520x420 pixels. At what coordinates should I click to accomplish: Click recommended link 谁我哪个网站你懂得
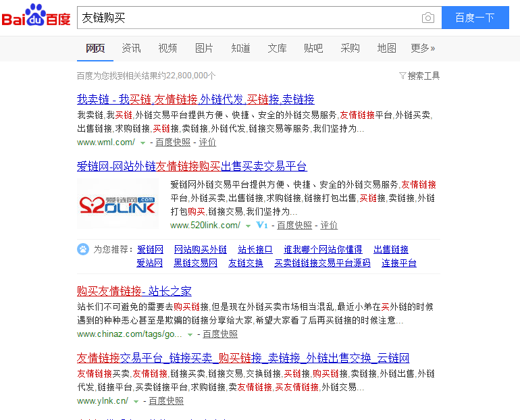click(x=323, y=249)
